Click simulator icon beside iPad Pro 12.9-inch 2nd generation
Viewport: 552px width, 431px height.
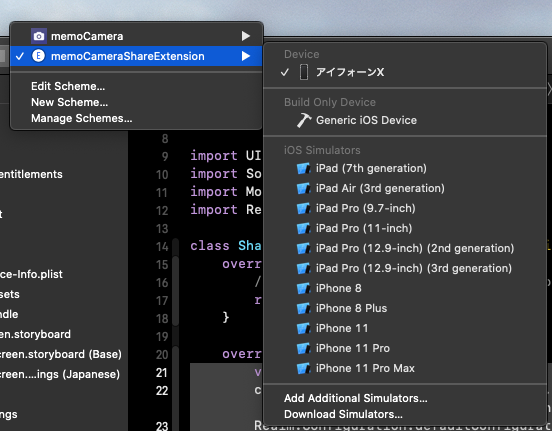(303, 248)
